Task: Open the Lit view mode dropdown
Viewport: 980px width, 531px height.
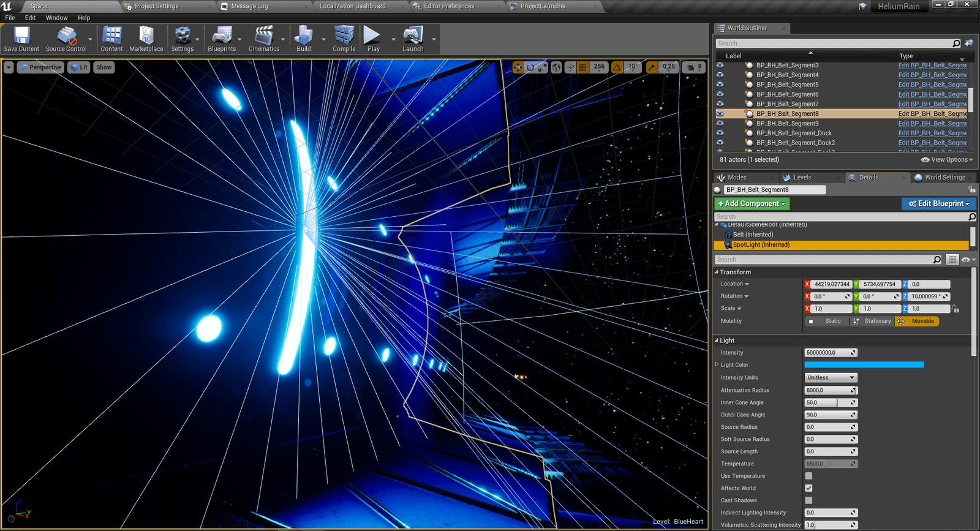Action: [79, 67]
